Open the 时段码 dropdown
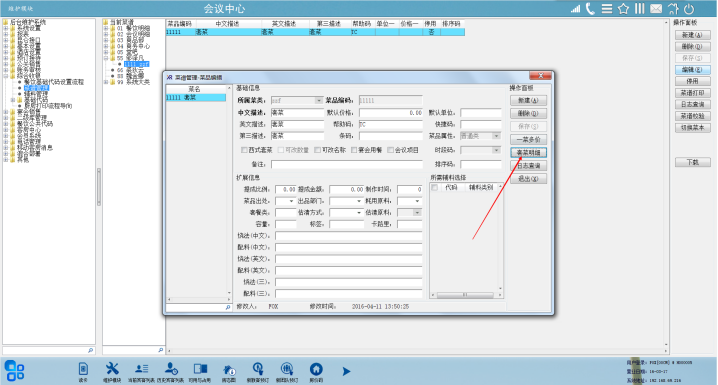 click(480, 150)
